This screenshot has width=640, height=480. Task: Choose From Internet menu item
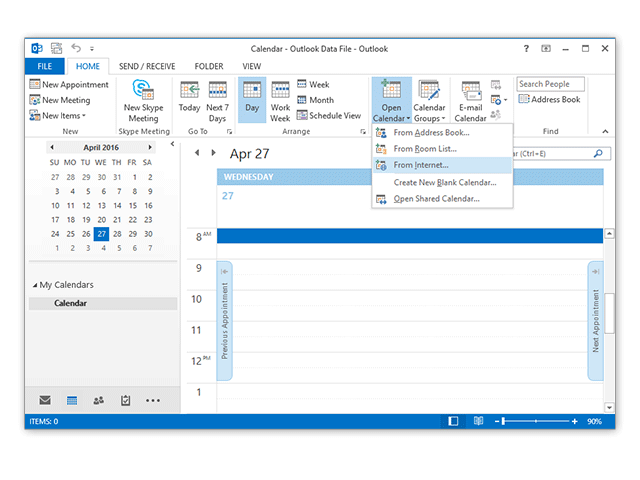tap(442, 165)
